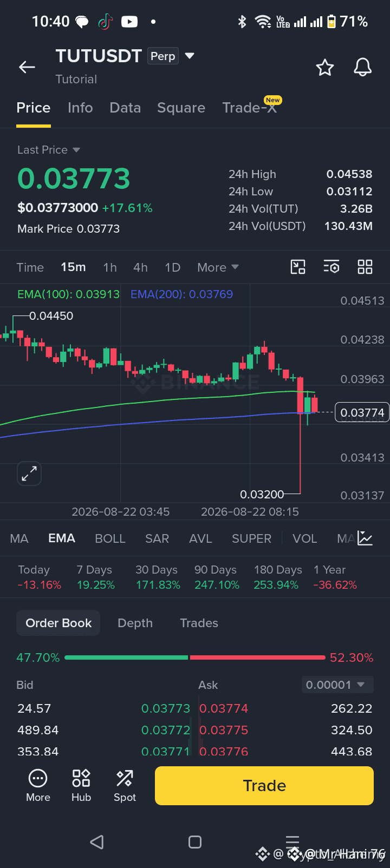Screen dimensions: 390x868
Task: Open indicator chart settings icon beside VOL
Action: (x=365, y=538)
